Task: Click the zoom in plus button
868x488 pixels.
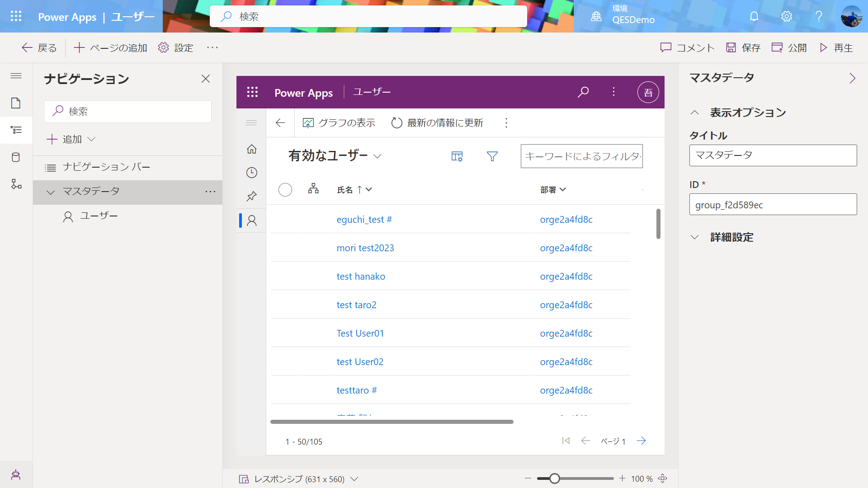Action: 623,478
